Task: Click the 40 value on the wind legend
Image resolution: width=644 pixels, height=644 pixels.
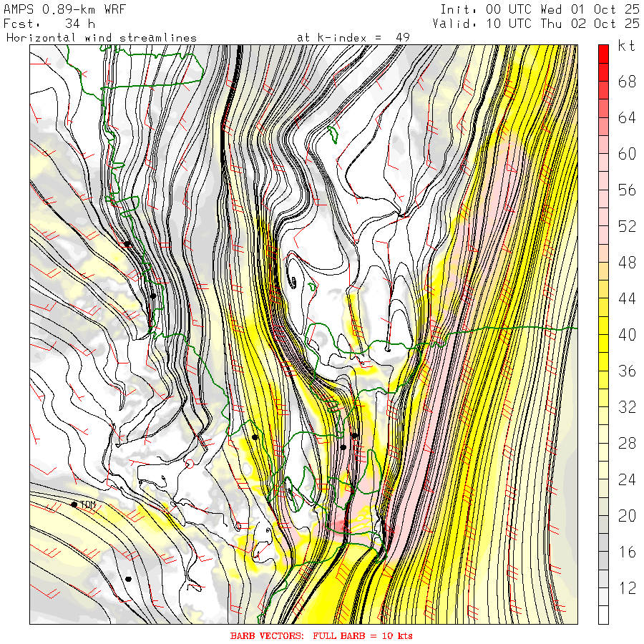Action: click(627, 335)
